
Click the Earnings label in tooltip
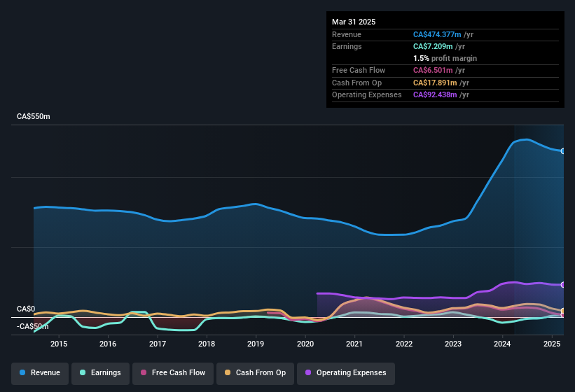(x=347, y=46)
